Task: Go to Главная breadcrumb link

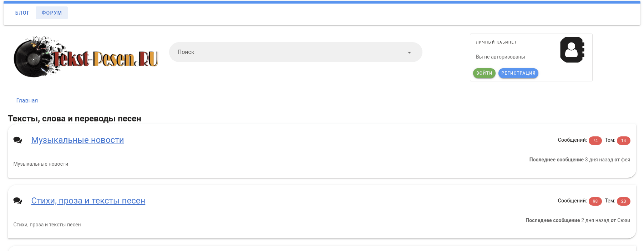Action: point(27,101)
